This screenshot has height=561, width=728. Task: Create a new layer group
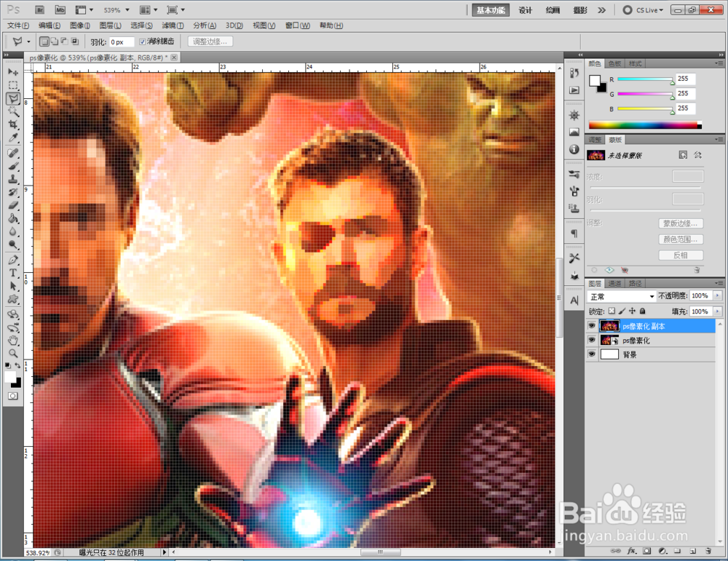[677, 551]
